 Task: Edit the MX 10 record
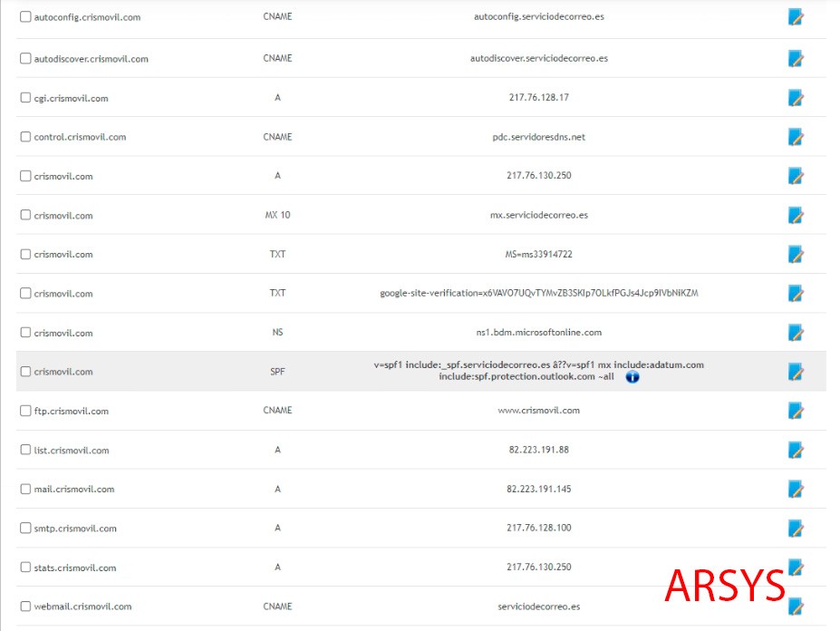(796, 216)
